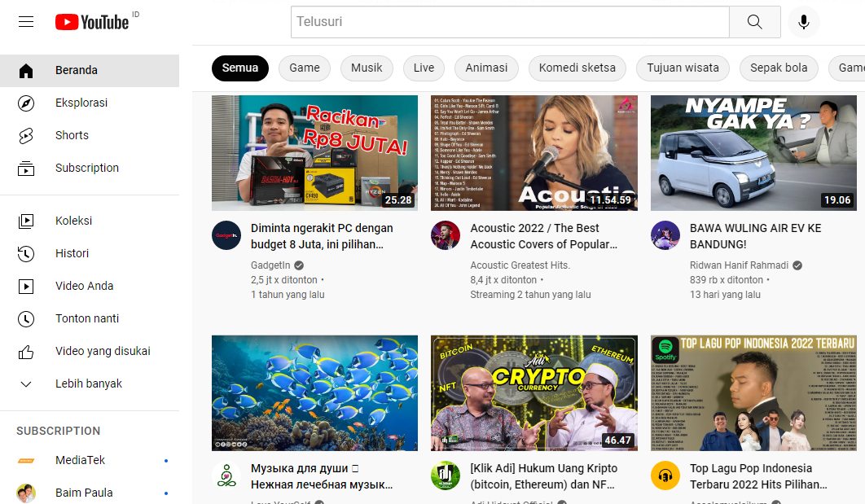Open title Acoustic 2022 / The Best
Screen dimensions: 865x504
click(x=544, y=237)
